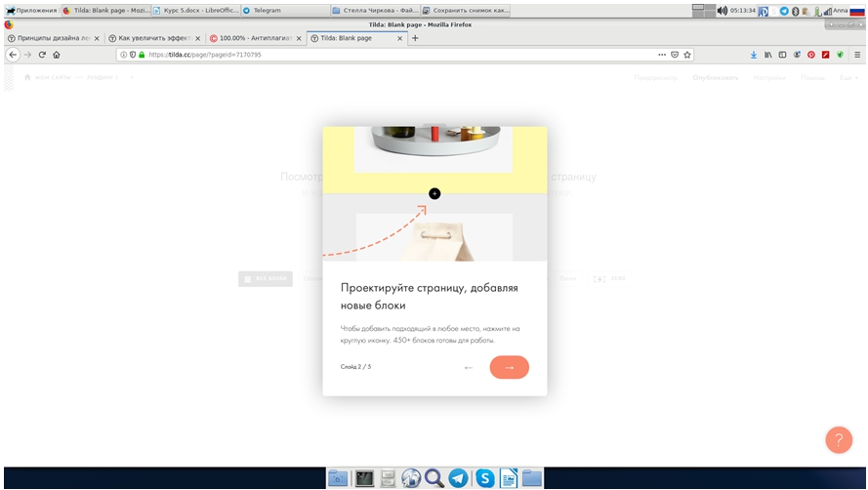
Task: Launch Telegram from the dock
Action: (458, 478)
